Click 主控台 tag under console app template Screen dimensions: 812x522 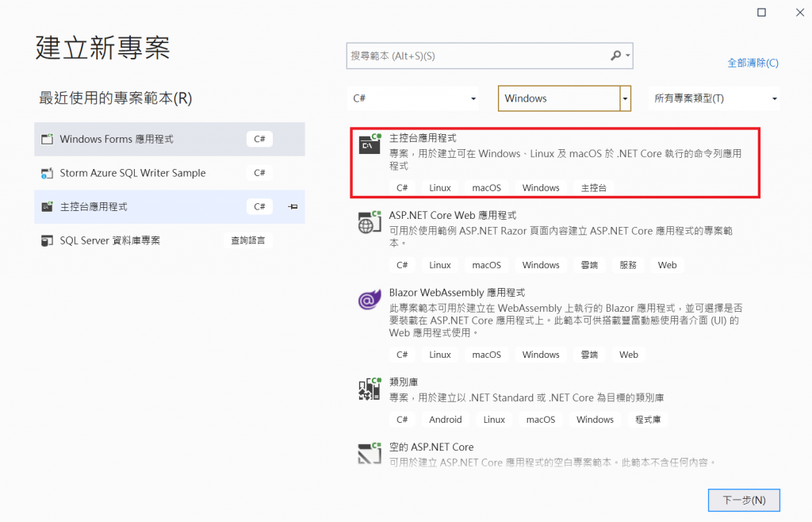(593, 188)
